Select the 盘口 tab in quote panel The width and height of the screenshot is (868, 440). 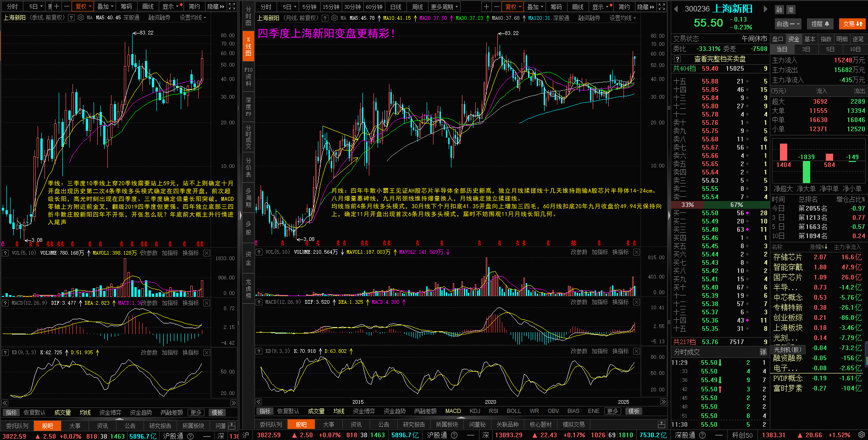pos(778,39)
